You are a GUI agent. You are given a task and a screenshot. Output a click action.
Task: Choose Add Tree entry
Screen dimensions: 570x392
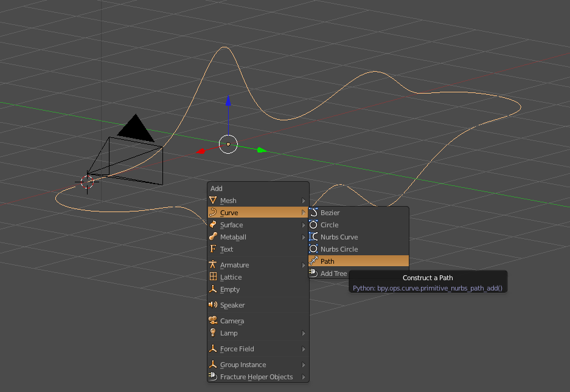[x=328, y=273]
